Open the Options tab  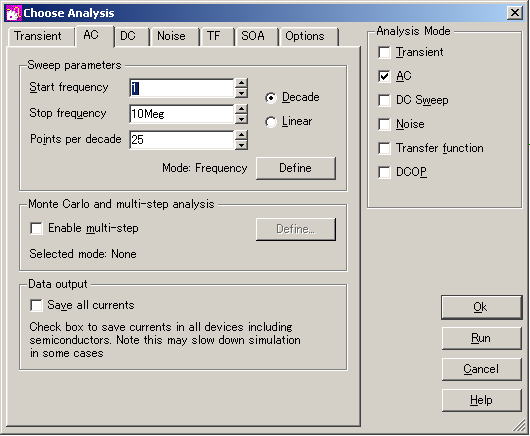pos(305,36)
